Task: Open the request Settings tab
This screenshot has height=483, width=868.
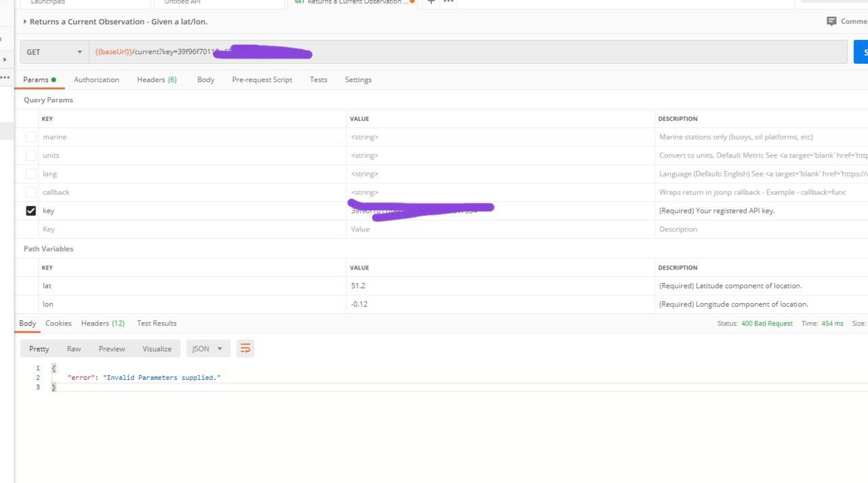Action: (358, 79)
